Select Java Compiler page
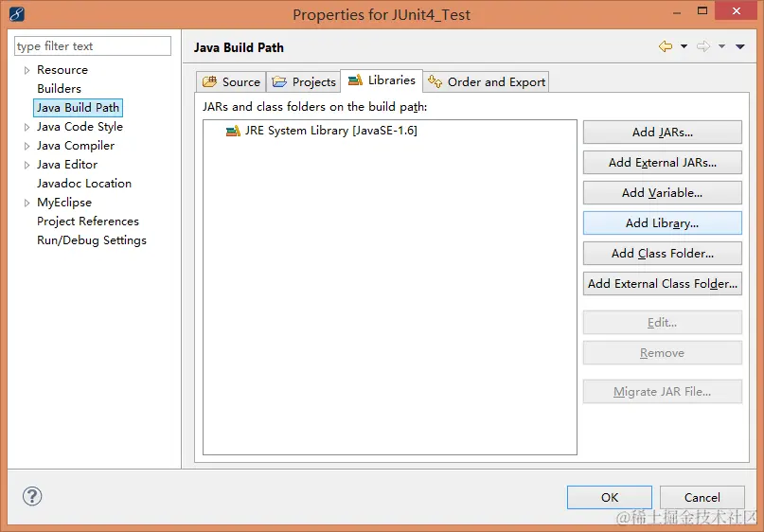This screenshot has height=532, width=764. (76, 146)
